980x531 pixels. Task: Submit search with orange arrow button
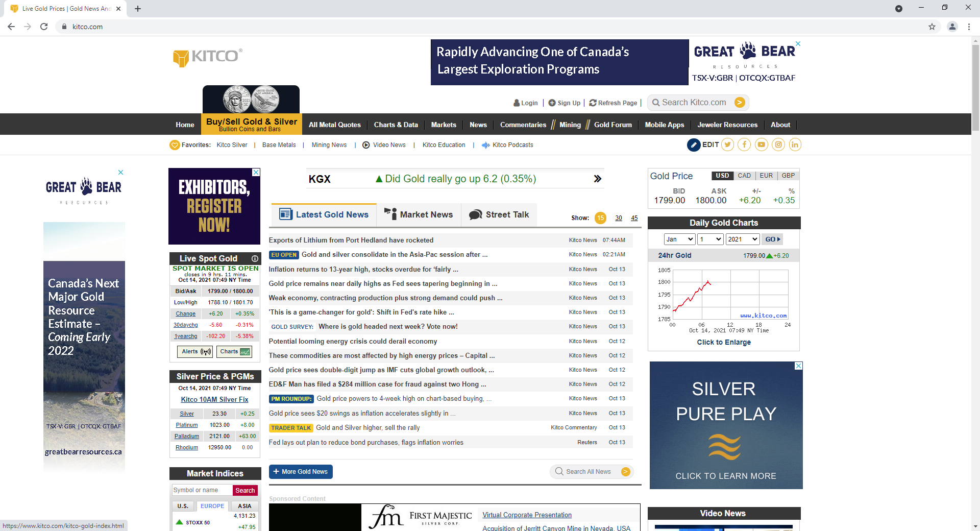tap(740, 103)
